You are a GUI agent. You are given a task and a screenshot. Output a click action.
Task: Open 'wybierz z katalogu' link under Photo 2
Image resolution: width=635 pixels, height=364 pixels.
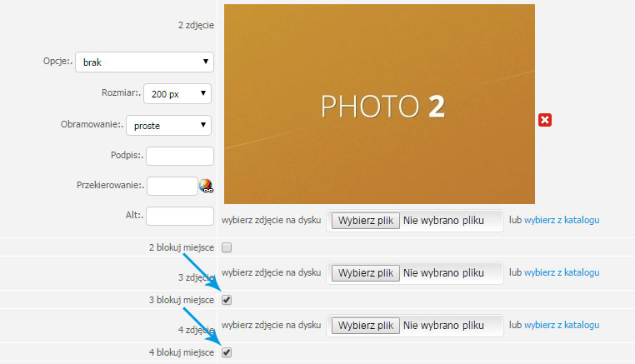coord(562,220)
